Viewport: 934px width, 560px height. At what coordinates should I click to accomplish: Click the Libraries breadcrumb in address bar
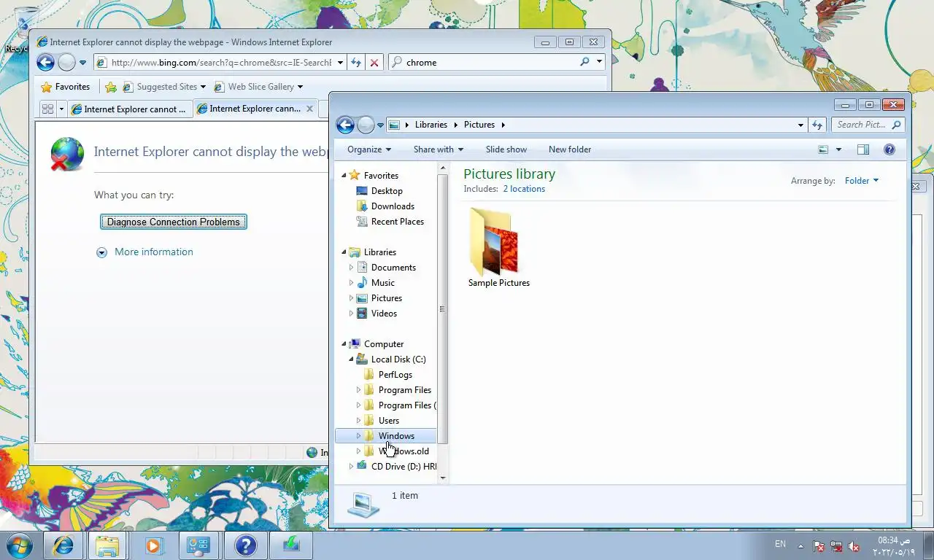tap(431, 125)
